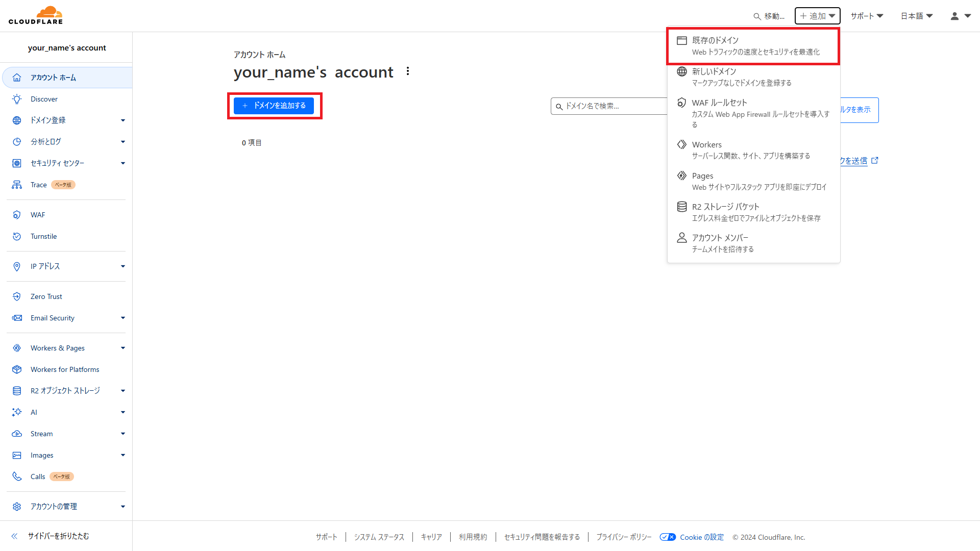Open the プライバシー ポリシー footer link
Screen dimensions: 980x551
coord(624,537)
